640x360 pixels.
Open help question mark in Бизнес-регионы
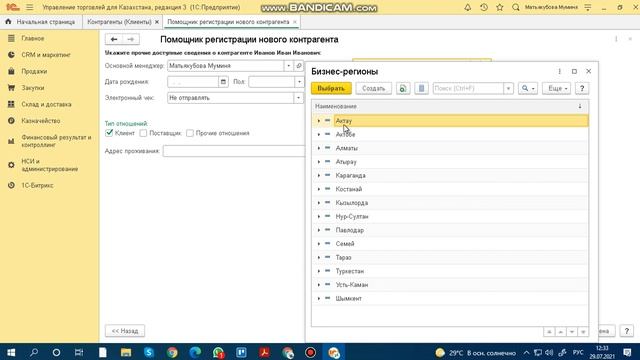[582, 88]
